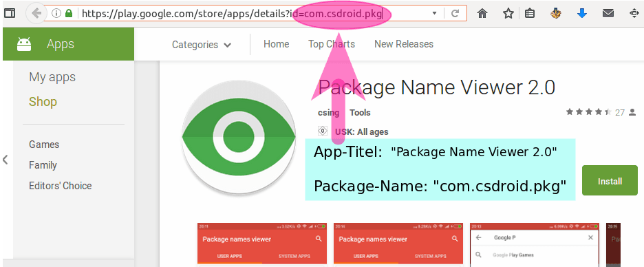644x267 pixels.
Task: Click the address bar URL field
Action: coord(255,14)
